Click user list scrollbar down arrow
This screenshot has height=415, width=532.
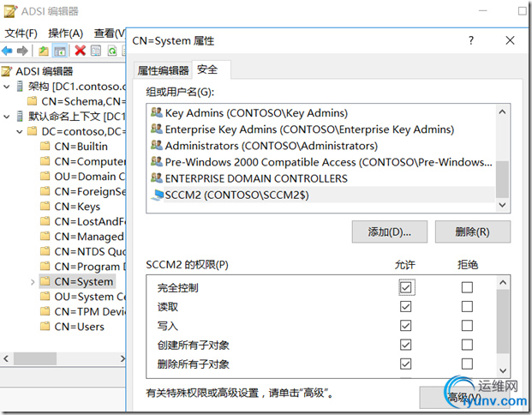503,205
